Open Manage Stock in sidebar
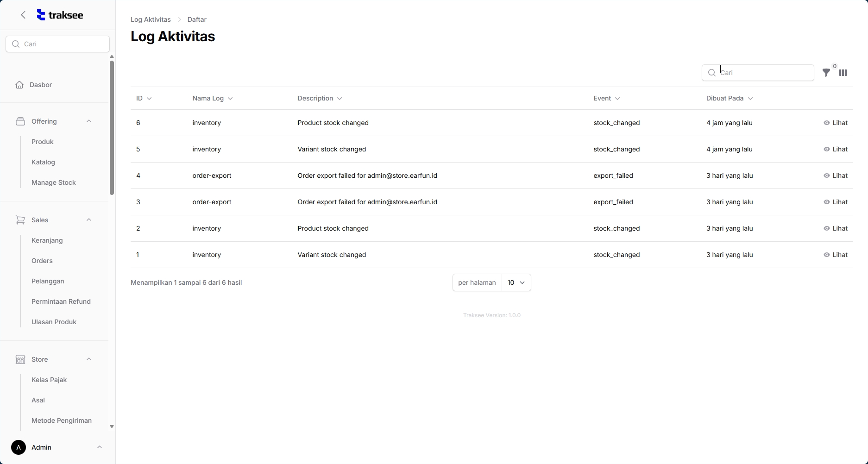The image size is (868, 464). click(54, 182)
